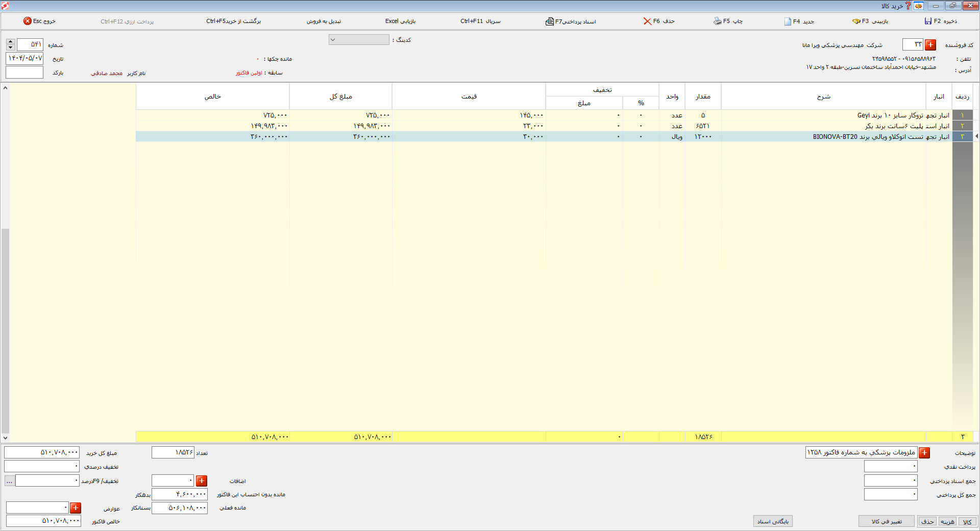Click the بازبینی F3 review icon

coord(856,21)
